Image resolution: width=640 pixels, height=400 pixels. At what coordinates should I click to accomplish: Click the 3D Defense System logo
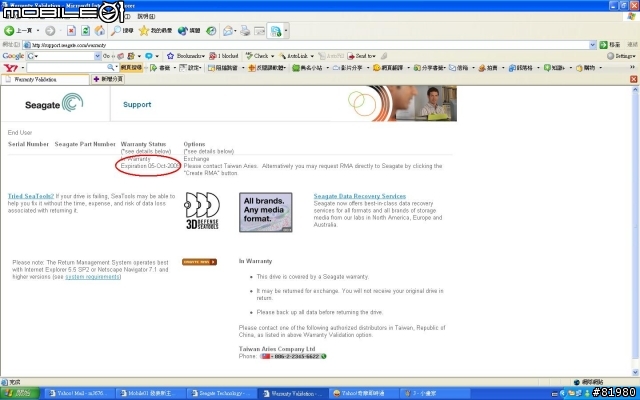pyautogui.click(x=202, y=210)
